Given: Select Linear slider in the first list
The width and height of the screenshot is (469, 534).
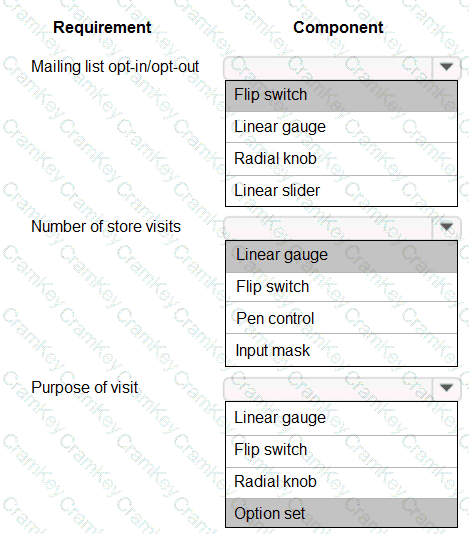Looking at the screenshot, I should 341,191.
